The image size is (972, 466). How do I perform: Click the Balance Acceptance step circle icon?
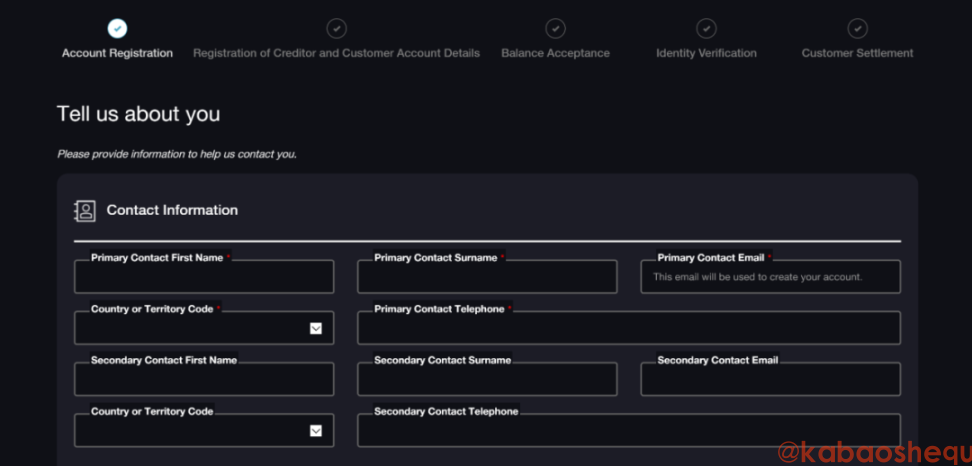(x=555, y=29)
